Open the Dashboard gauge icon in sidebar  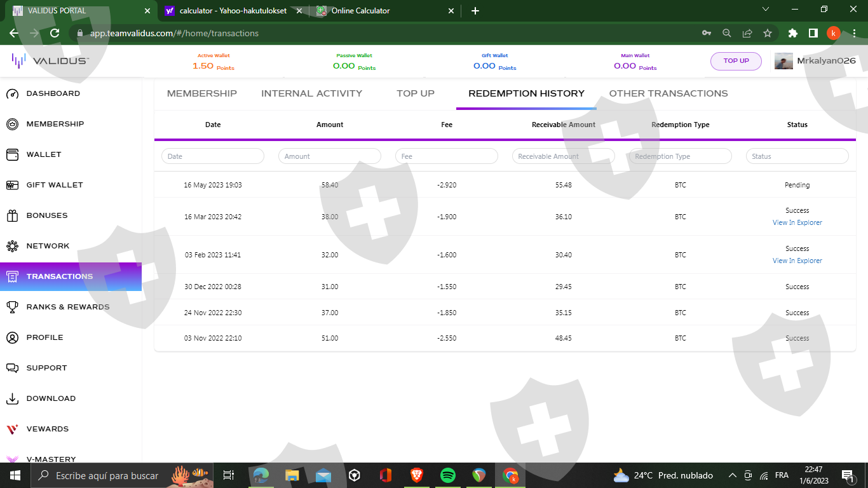point(12,94)
